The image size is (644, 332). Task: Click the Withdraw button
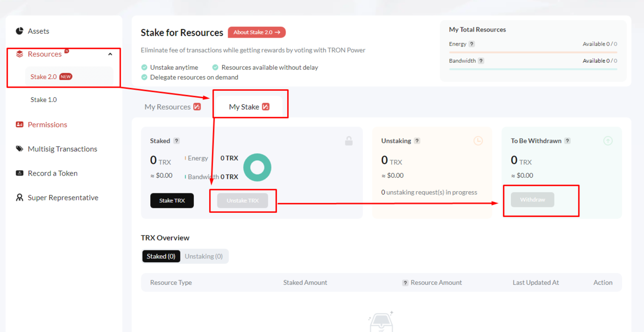tap(532, 199)
